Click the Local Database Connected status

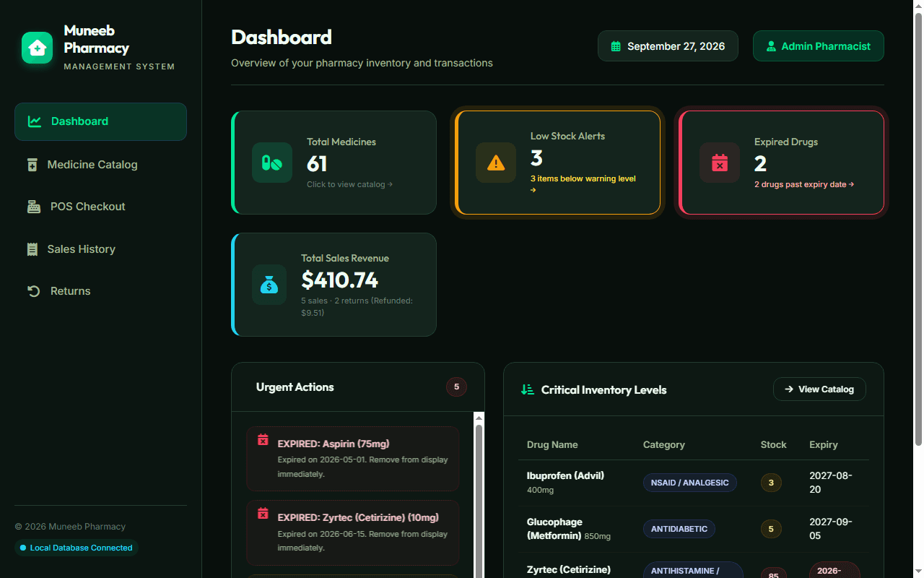(x=77, y=548)
